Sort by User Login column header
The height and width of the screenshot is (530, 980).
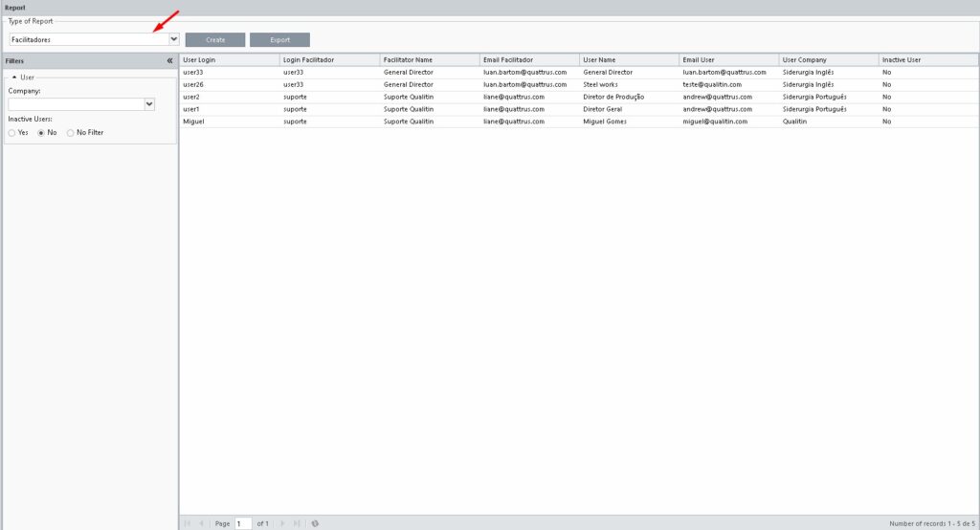tap(229, 60)
